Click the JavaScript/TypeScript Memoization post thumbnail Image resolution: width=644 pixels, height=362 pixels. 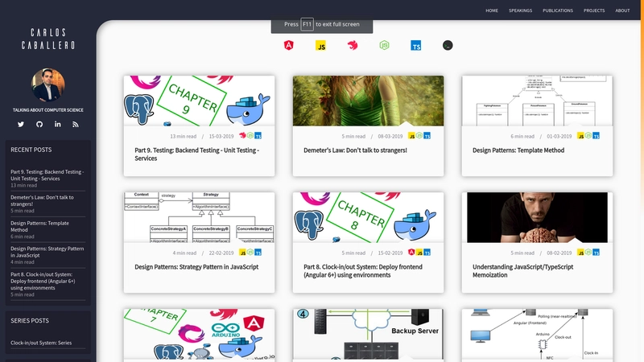pyautogui.click(x=537, y=217)
